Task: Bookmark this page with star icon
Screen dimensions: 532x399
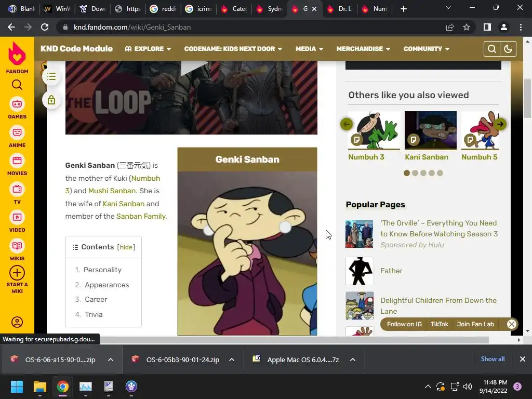Action: 467,27
